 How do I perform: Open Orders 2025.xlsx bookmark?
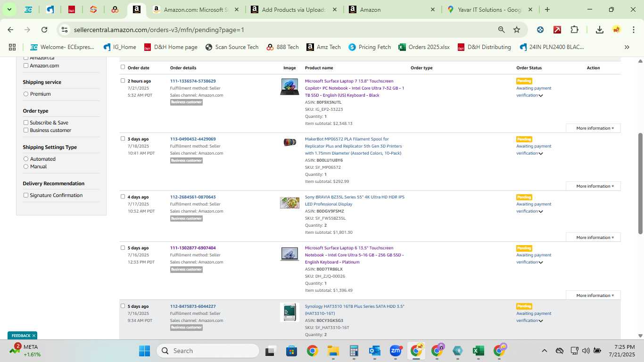pyautogui.click(x=424, y=47)
